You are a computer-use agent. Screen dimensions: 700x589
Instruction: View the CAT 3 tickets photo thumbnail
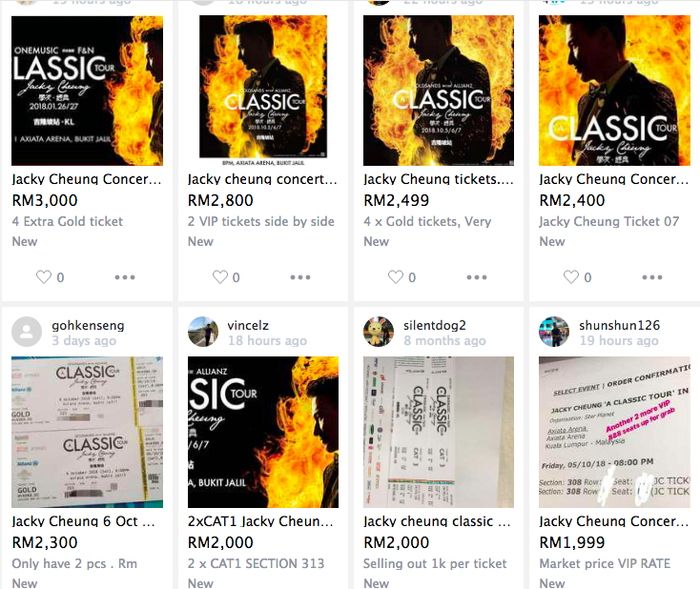click(x=439, y=432)
